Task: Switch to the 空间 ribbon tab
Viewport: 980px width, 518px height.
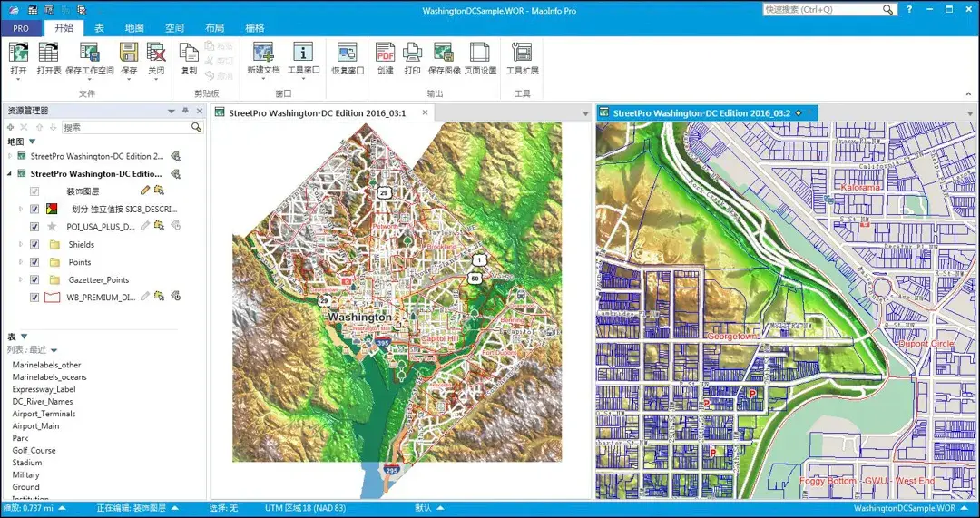Action: click(174, 27)
